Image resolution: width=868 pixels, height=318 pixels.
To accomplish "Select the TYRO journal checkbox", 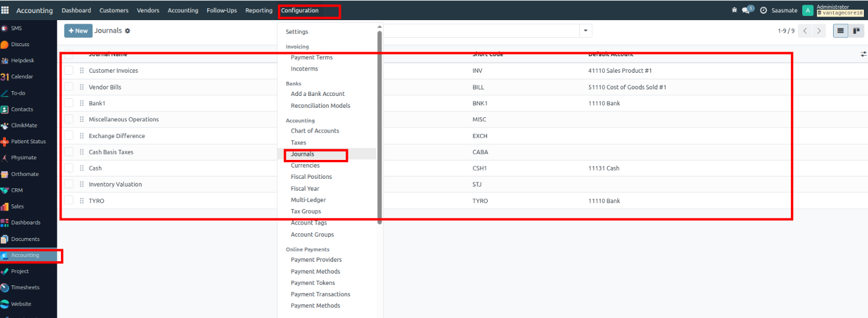I will [x=69, y=200].
